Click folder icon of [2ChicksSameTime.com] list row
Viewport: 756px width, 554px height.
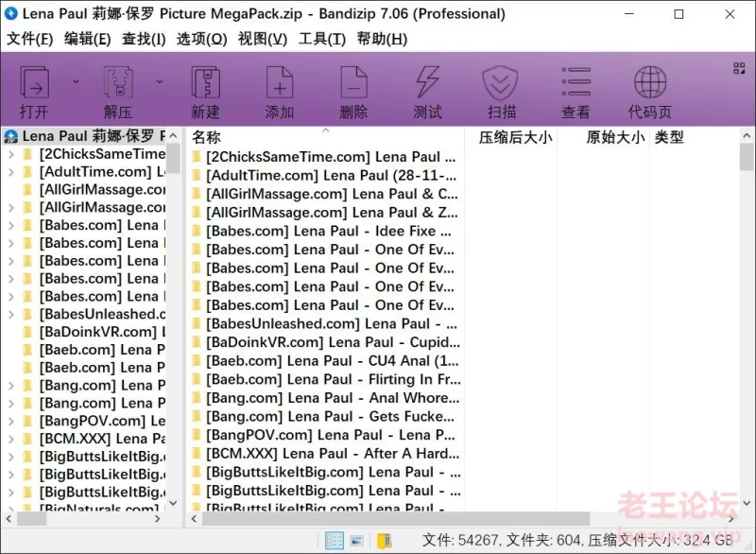coord(197,157)
